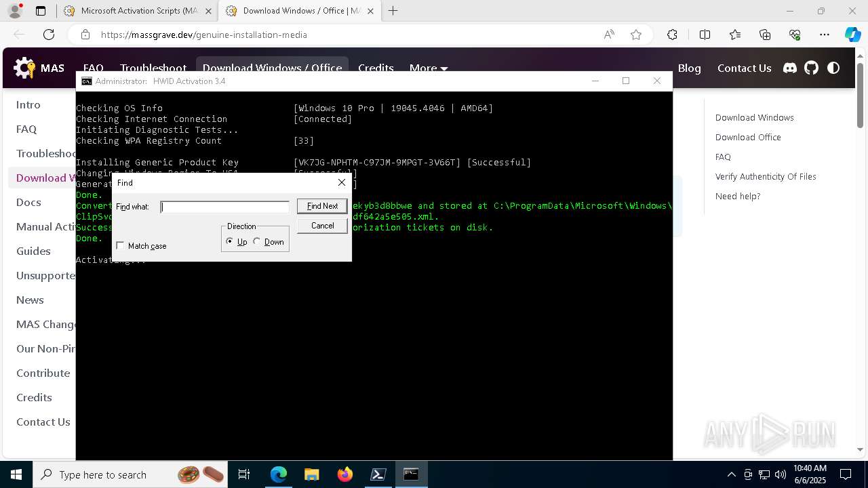Screen dimensions: 868x488
Task: Open sidebar Credits link
Action: (x=34, y=397)
